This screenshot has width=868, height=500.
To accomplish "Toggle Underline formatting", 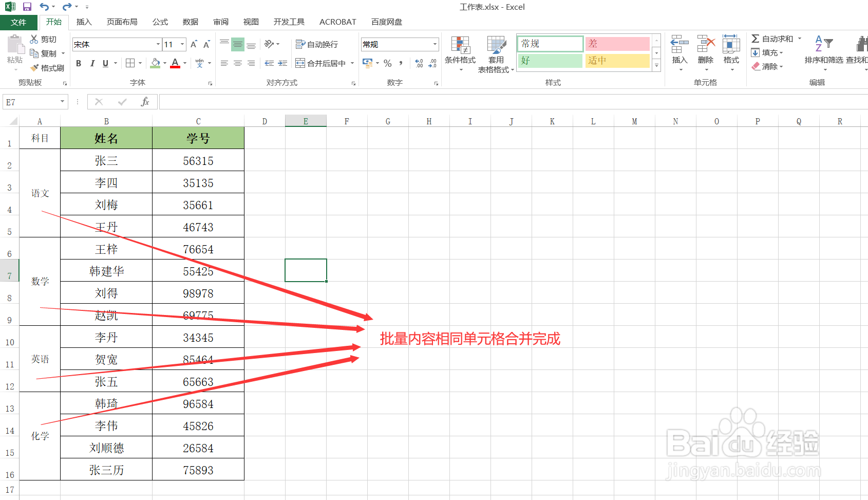I will 105,63.
